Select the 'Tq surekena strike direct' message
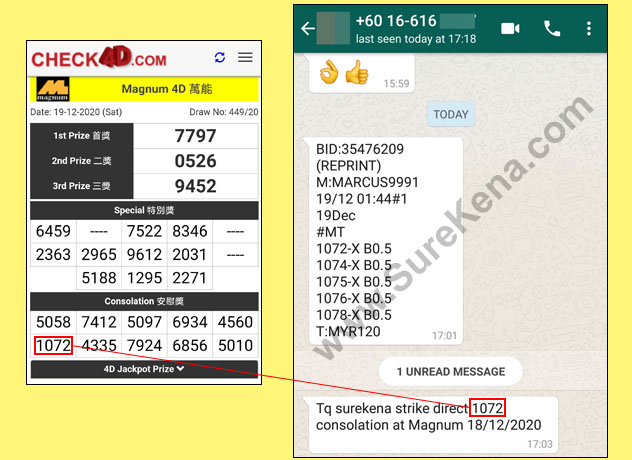632x460 pixels. pos(433,425)
